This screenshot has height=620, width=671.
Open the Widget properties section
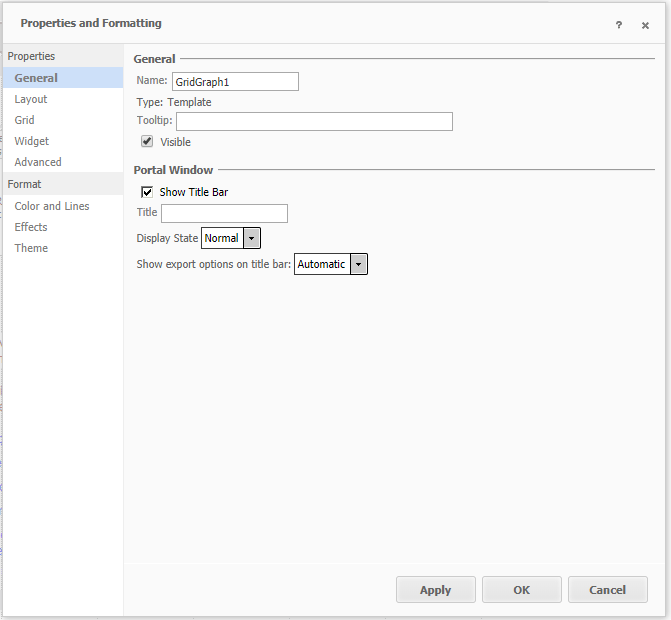32,141
